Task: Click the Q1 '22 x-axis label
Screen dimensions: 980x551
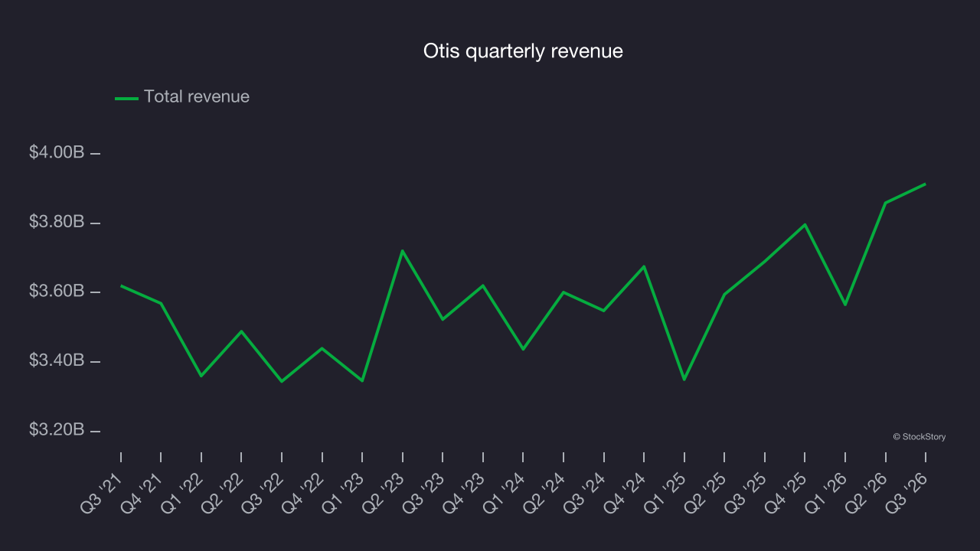Action: pyautogui.click(x=182, y=492)
